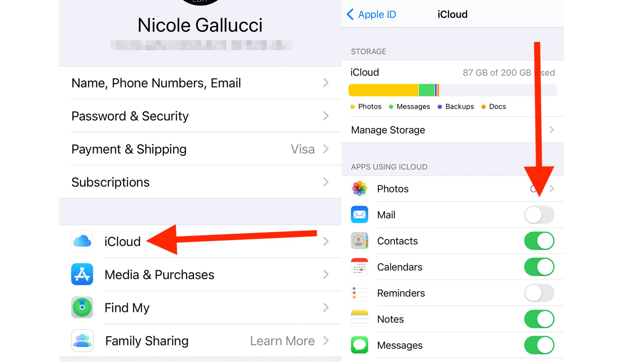This screenshot has width=644, height=362.
Task: Tap the Reminders app icon
Action: (359, 293)
